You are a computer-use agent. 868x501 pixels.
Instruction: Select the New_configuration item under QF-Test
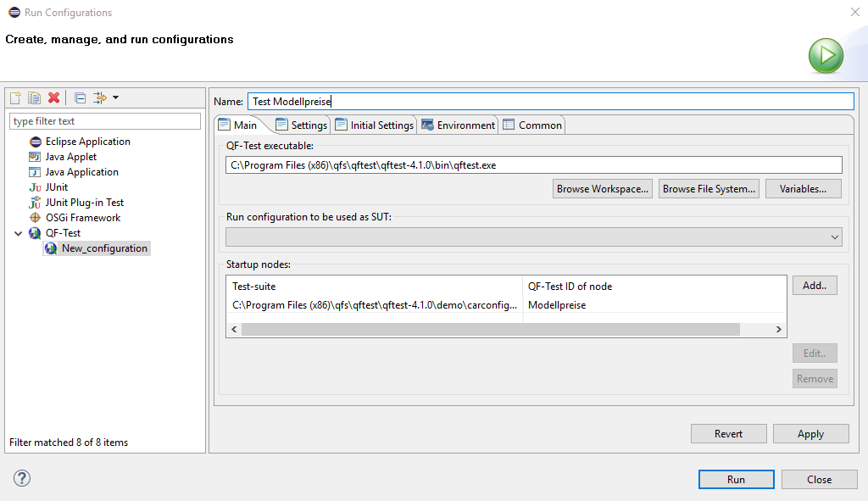click(x=104, y=248)
